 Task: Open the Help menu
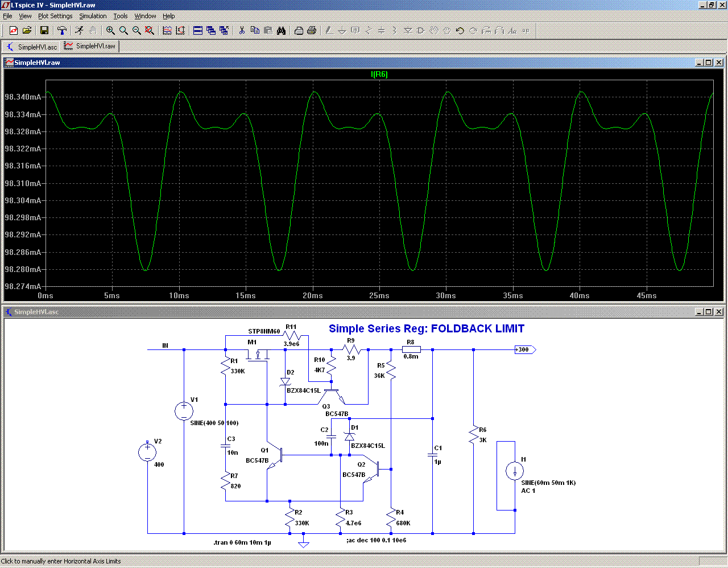click(x=169, y=16)
